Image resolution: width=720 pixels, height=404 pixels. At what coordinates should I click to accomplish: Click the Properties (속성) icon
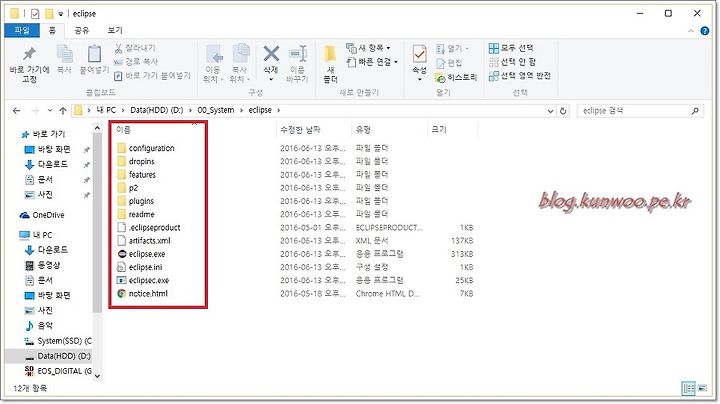click(x=419, y=54)
